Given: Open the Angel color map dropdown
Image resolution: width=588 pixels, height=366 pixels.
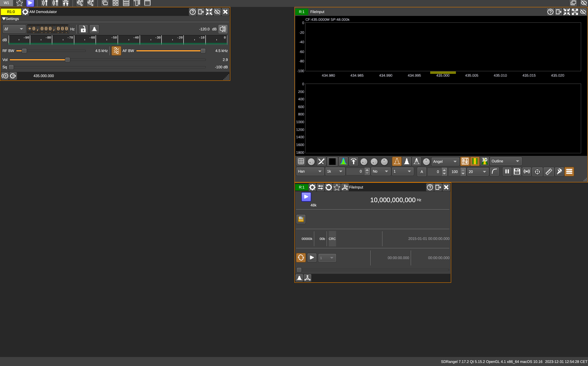Looking at the screenshot, I should tap(445, 161).
